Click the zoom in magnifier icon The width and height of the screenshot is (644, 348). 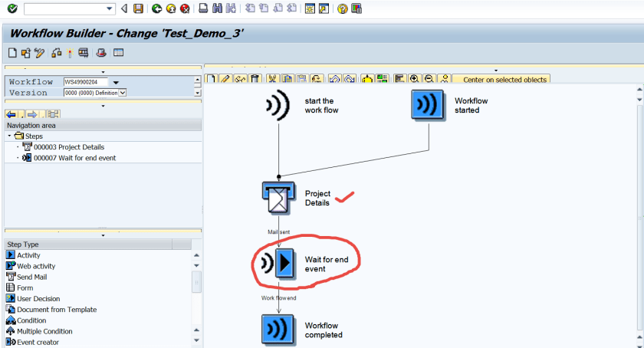tap(414, 79)
